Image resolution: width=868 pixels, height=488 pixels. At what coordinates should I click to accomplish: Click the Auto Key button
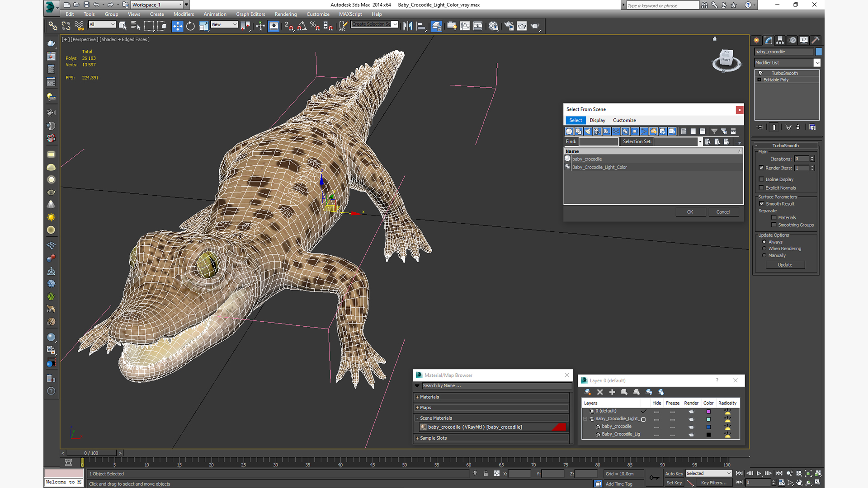tap(674, 474)
